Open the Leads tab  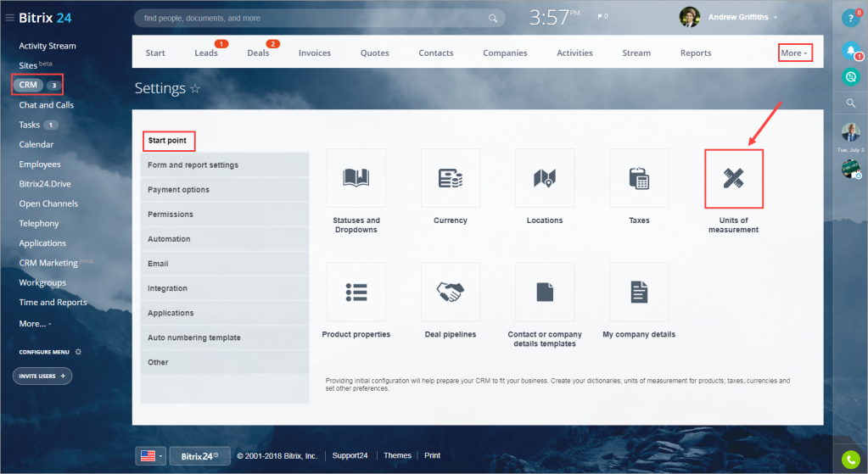coord(206,53)
